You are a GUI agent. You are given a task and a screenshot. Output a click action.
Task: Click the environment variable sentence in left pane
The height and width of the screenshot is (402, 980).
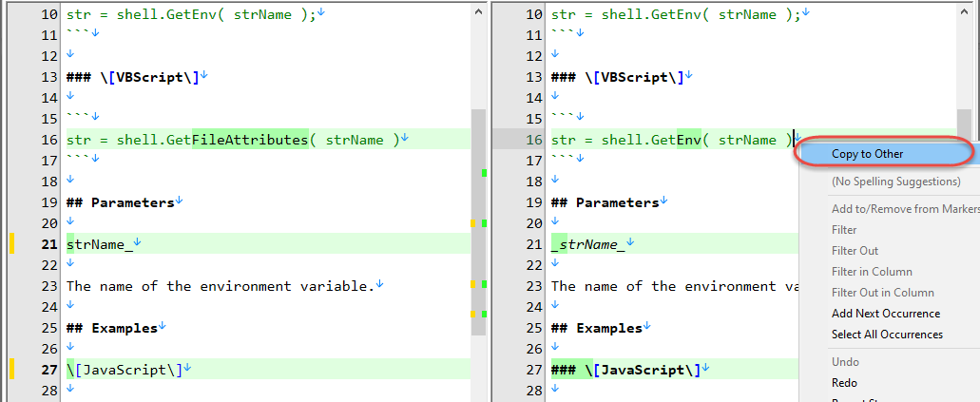tap(220, 286)
